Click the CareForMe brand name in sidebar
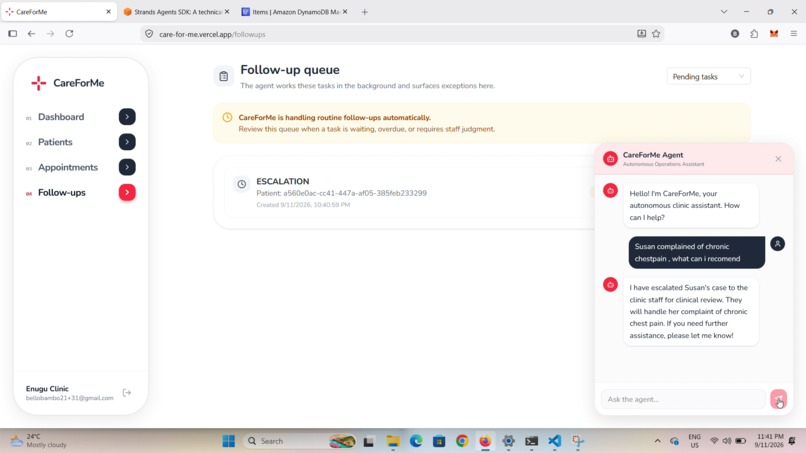 tap(79, 83)
